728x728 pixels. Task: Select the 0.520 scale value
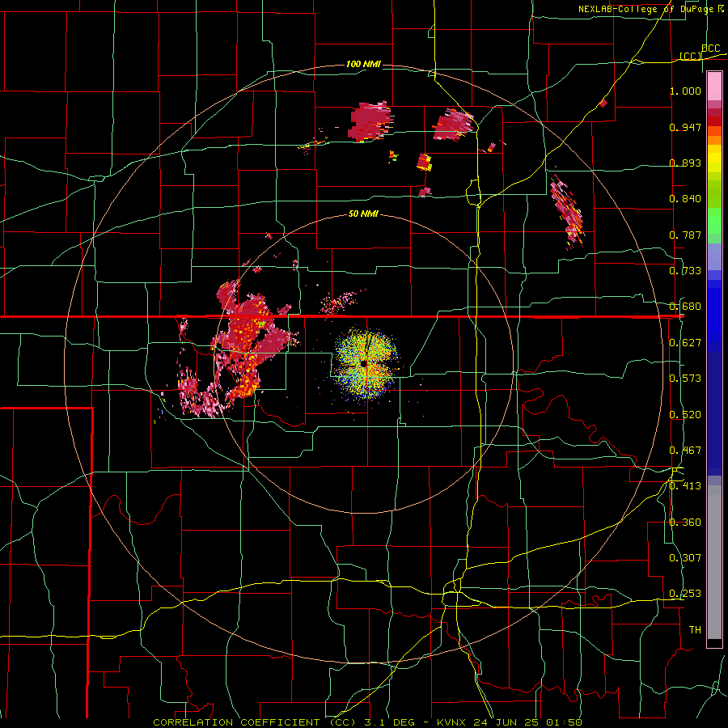pos(685,415)
